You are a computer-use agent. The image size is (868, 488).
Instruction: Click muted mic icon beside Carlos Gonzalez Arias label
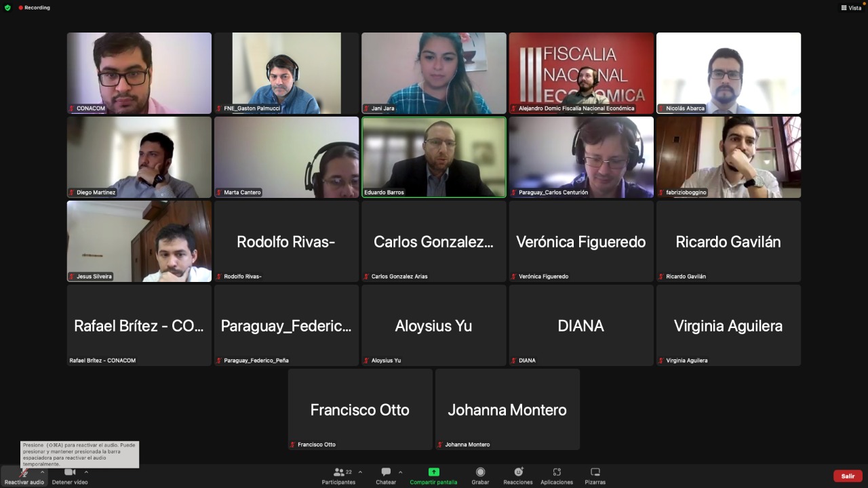(x=366, y=277)
